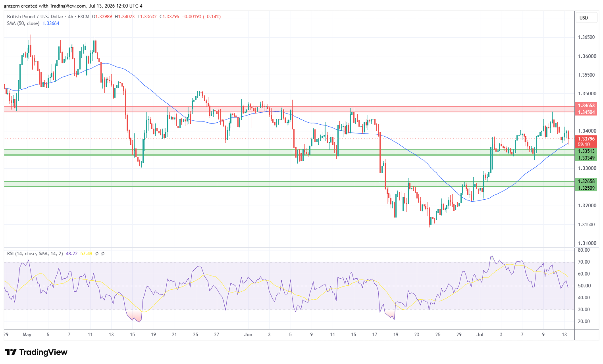Image resolution: width=603 pixels, height=364 pixels.
Task: Click the RSI (14, close, SMA, 14, 2) label
Action: coord(35,253)
